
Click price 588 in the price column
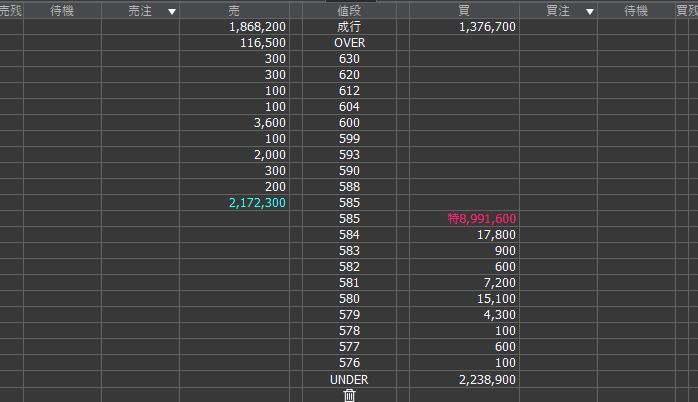pyautogui.click(x=349, y=187)
